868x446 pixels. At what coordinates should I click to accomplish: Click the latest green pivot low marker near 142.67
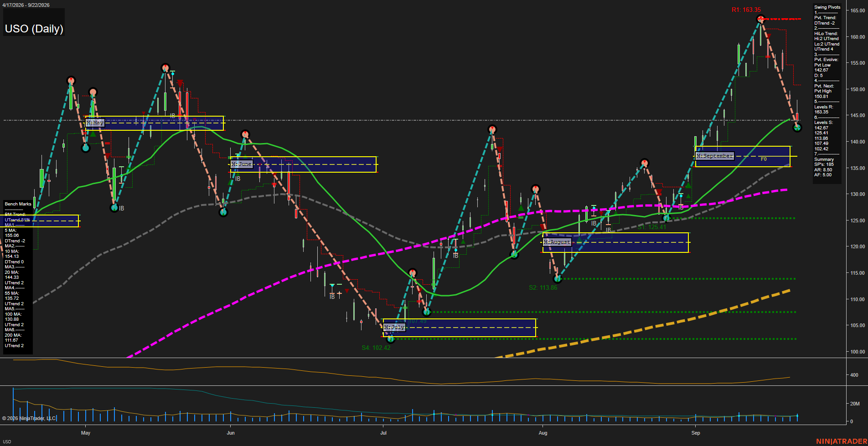click(797, 128)
